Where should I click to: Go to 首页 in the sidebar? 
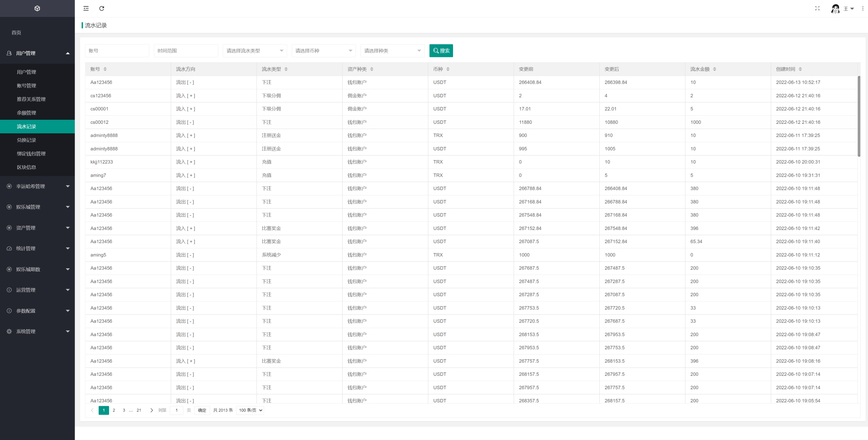pos(16,33)
